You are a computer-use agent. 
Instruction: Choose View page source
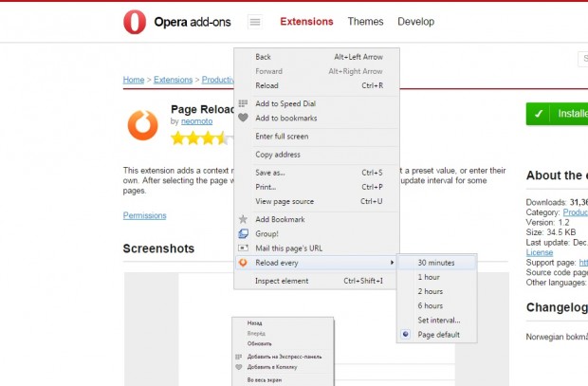click(x=317, y=201)
